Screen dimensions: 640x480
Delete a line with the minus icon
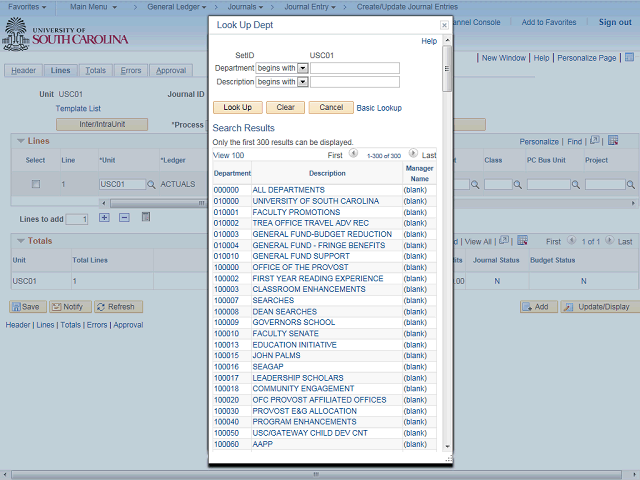[124, 218]
